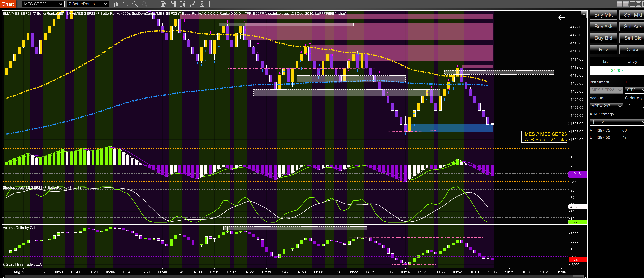The image size is (644, 278).
Task: Open the APEX account dropdown
Action: [x=606, y=106]
